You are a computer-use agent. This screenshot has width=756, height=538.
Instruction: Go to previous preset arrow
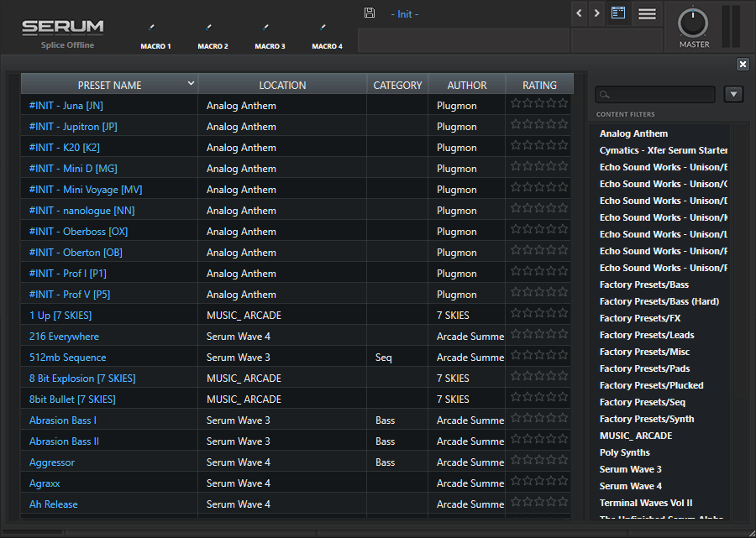click(x=579, y=13)
